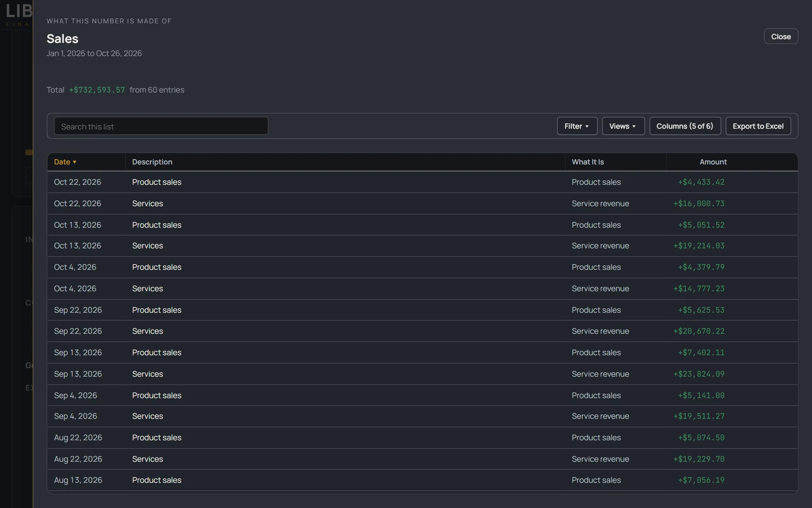Image resolution: width=812 pixels, height=508 pixels.
Task: Select the +$23,824.09 amount
Action: click(698, 374)
